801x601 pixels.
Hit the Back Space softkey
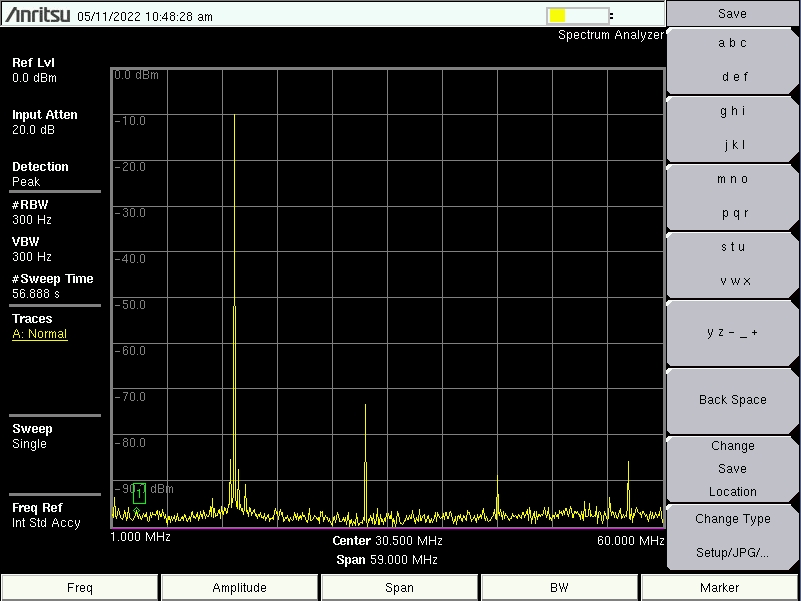tap(733, 400)
